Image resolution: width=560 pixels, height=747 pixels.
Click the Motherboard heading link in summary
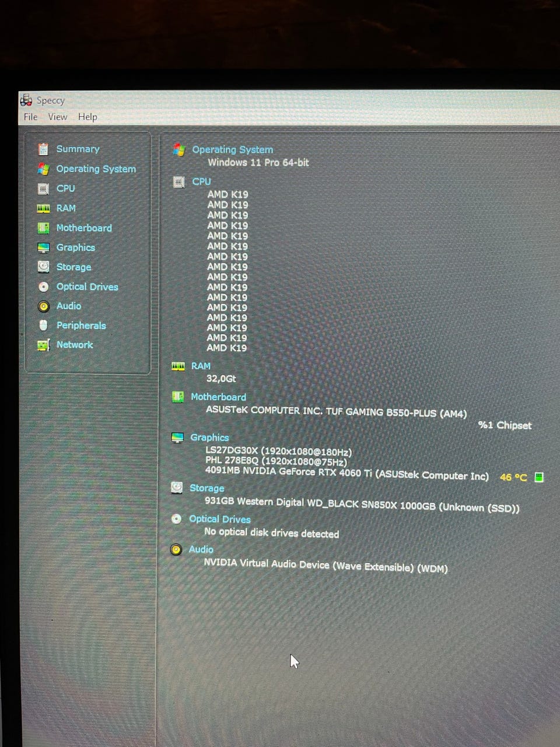tap(218, 397)
